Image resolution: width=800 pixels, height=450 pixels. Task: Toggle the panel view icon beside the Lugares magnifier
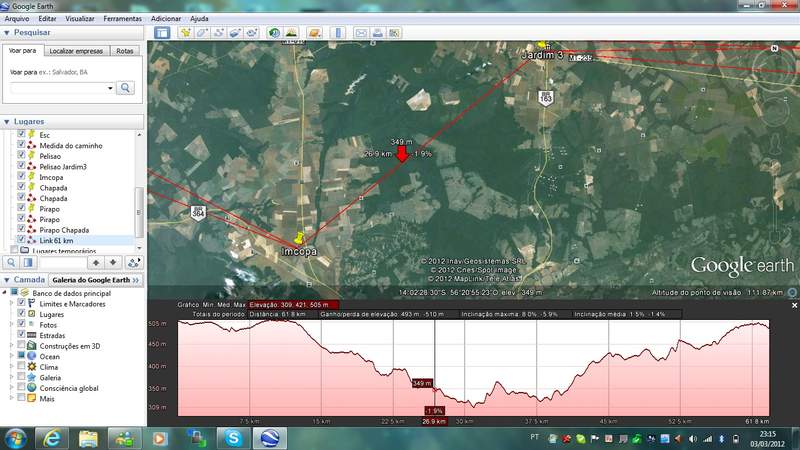[x=28, y=262]
